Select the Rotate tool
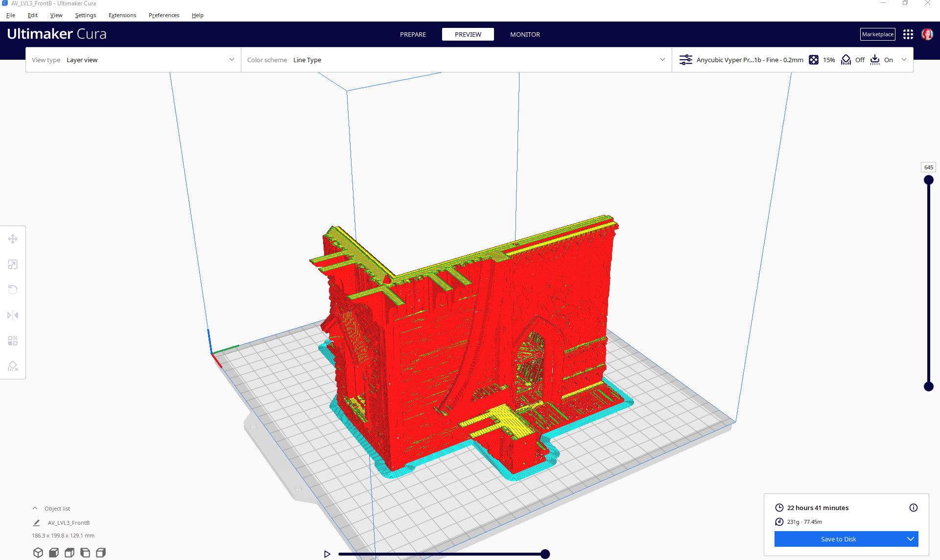940x560 pixels. [13, 289]
